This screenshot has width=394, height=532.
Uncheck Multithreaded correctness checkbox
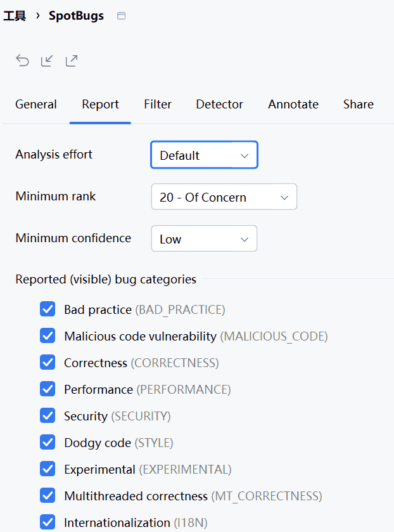pyautogui.click(x=48, y=496)
